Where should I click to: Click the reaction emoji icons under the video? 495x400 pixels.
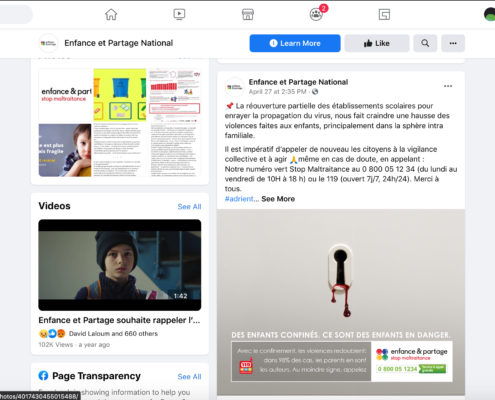click(52, 334)
